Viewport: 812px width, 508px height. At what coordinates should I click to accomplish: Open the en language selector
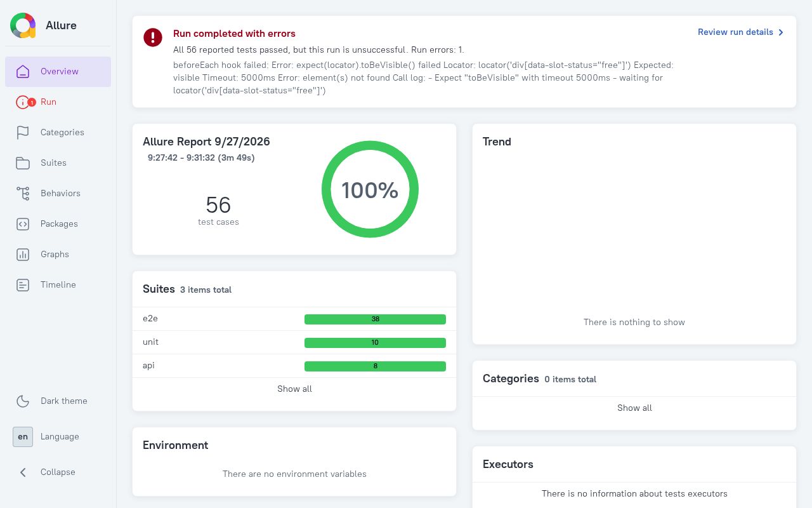[23, 437]
